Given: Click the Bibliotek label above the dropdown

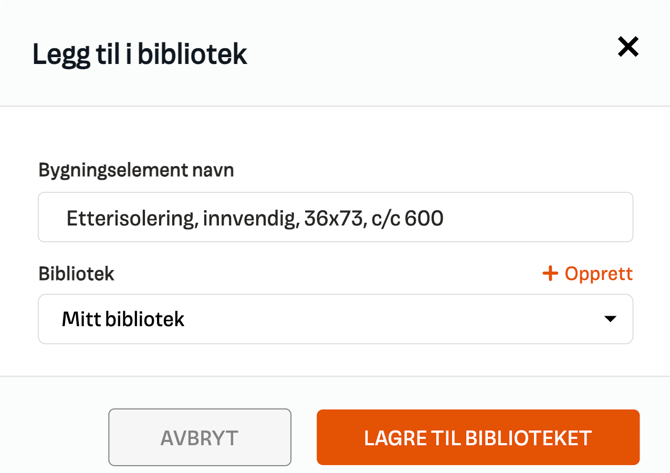Looking at the screenshot, I should pos(76,273).
